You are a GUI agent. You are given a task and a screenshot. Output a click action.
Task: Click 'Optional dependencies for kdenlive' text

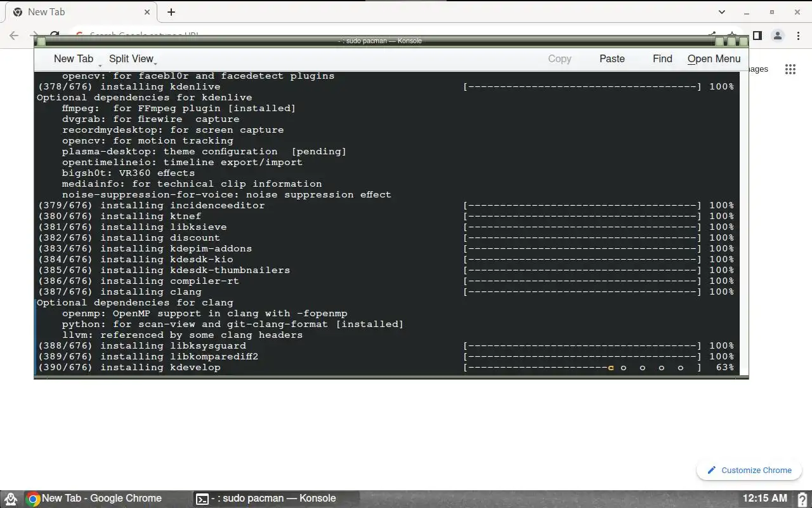point(145,97)
